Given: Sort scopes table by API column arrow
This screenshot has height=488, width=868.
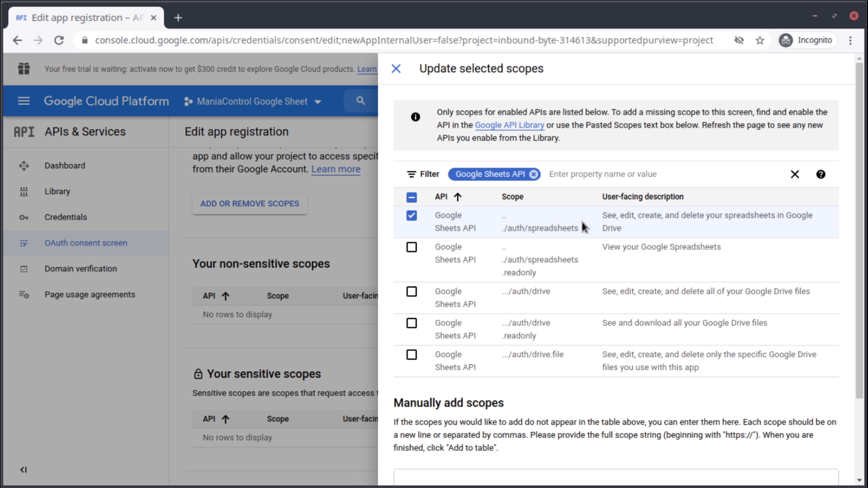Looking at the screenshot, I should pos(457,197).
